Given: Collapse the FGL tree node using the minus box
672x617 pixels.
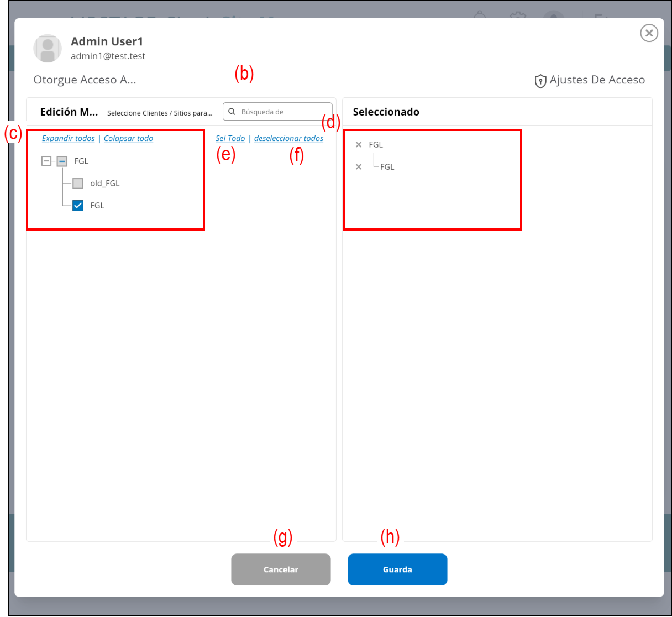Looking at the screenshot, I should coord(46,161).
